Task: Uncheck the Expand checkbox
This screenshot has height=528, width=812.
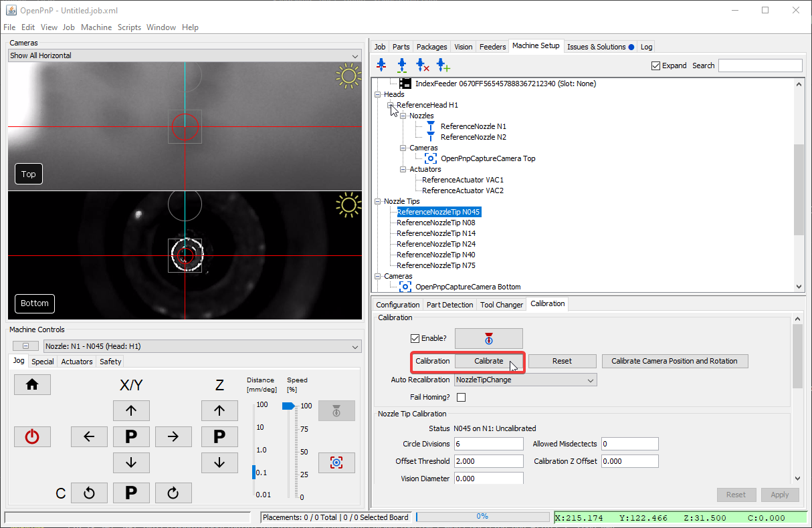Action: pos(656,65)
